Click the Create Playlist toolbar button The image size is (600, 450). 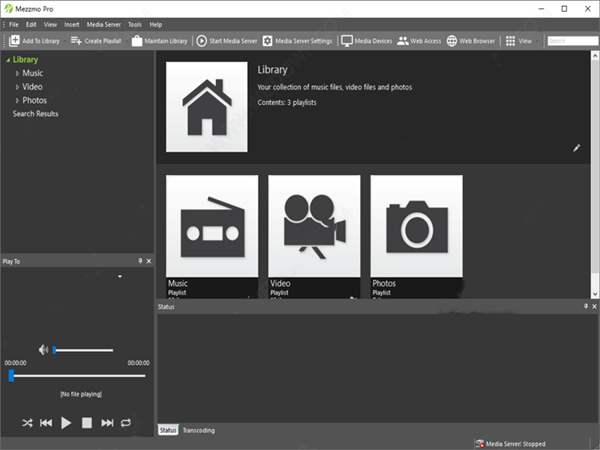tap(96, 41)
